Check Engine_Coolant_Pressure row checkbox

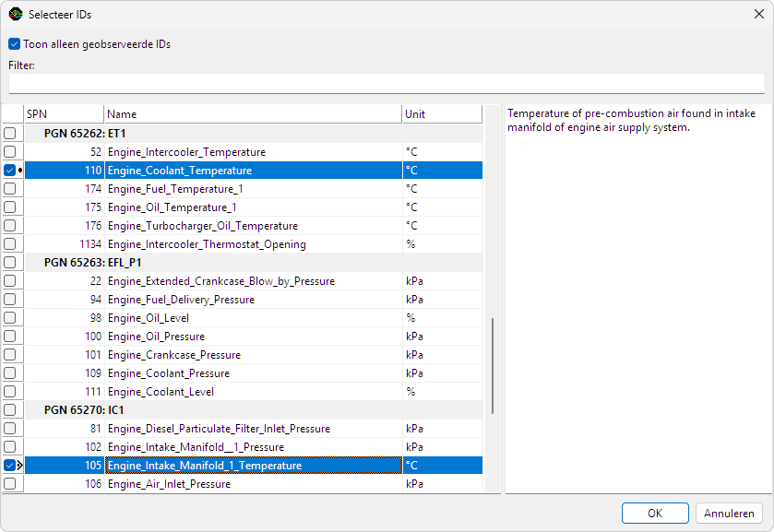(10, 372)
